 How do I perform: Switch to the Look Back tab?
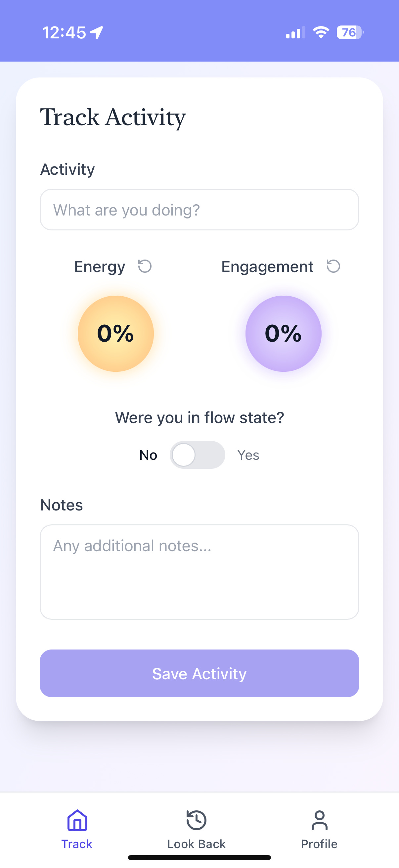click(196, 844)
